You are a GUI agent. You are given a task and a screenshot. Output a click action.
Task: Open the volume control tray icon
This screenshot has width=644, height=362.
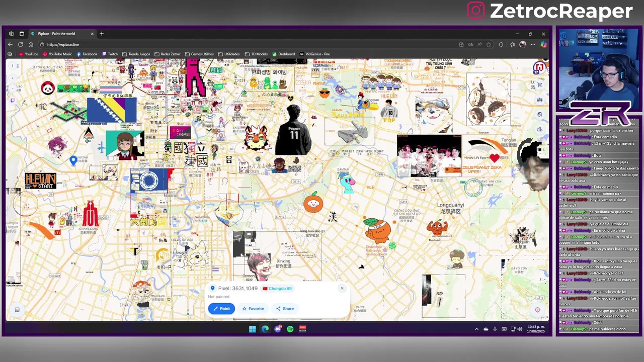(x=520, y=329)
